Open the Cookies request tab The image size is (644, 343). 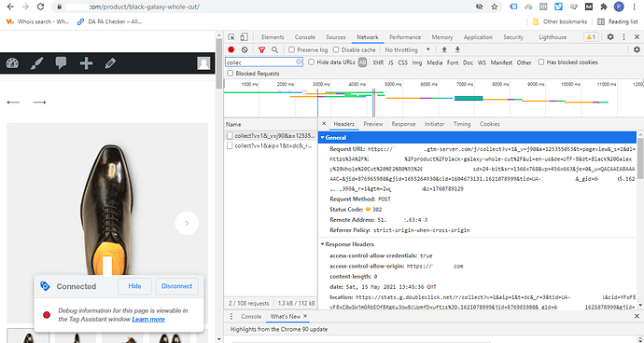pyautogui.click(x=490, y=124)
